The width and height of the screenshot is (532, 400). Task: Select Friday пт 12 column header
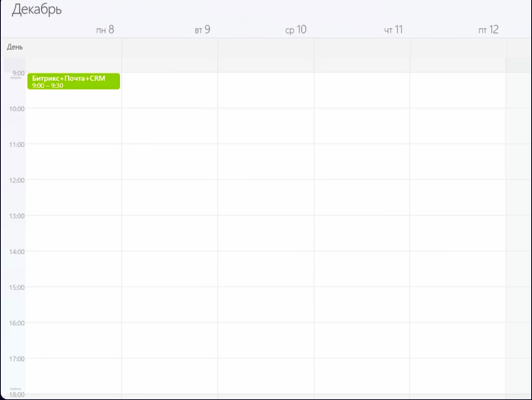point(488,30)
